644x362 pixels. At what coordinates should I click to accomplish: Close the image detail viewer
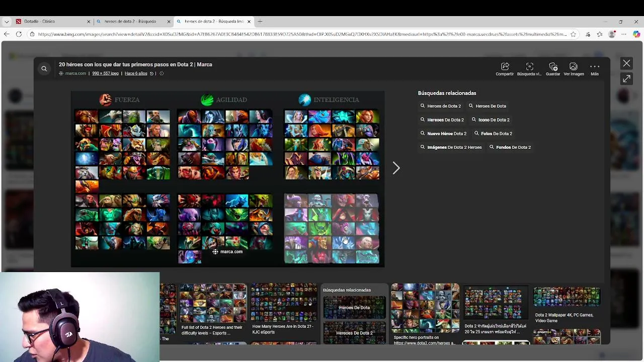tap(626, 63)
